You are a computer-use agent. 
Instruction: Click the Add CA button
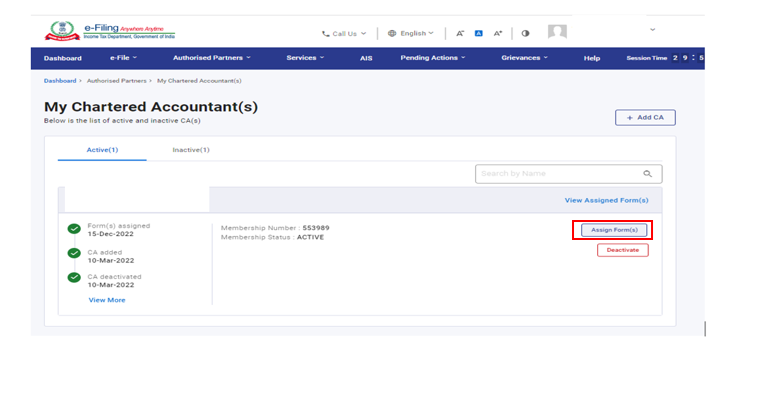click(x=645, y=117)
